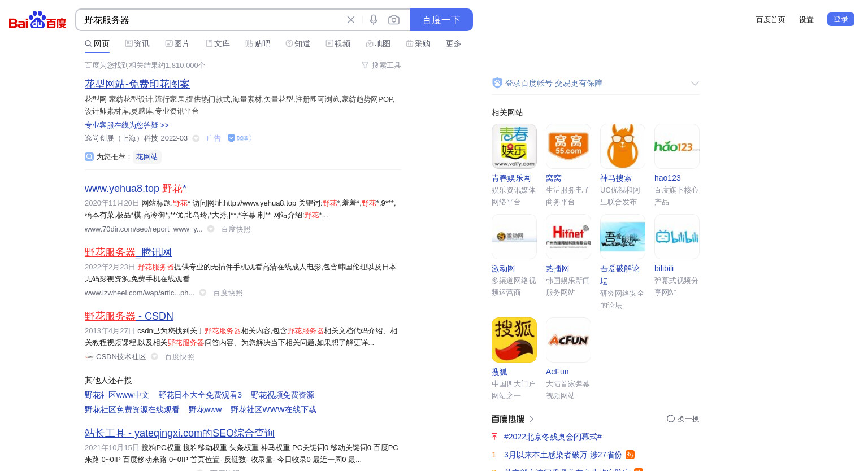The height and width of the screenshot is (471, 868).
Task: Open the bilibili thumbnail
Action: click(677, 237)
